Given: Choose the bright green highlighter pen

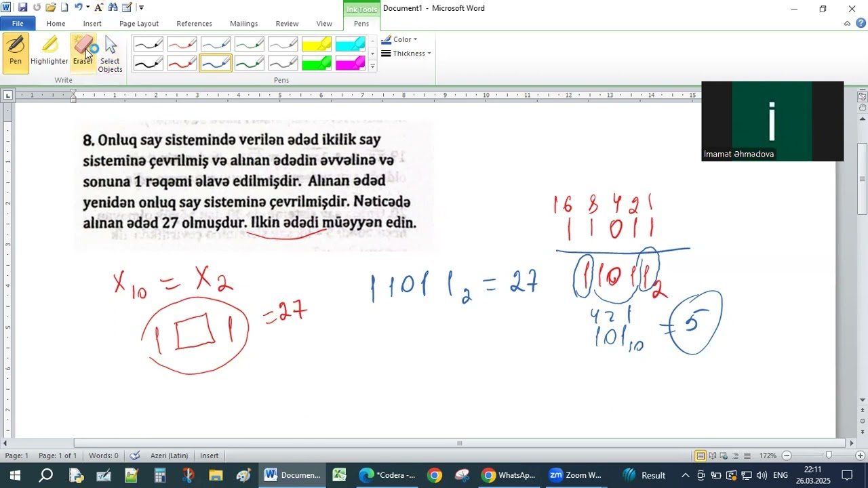Looking at the screenshot, I should (317, 63).
